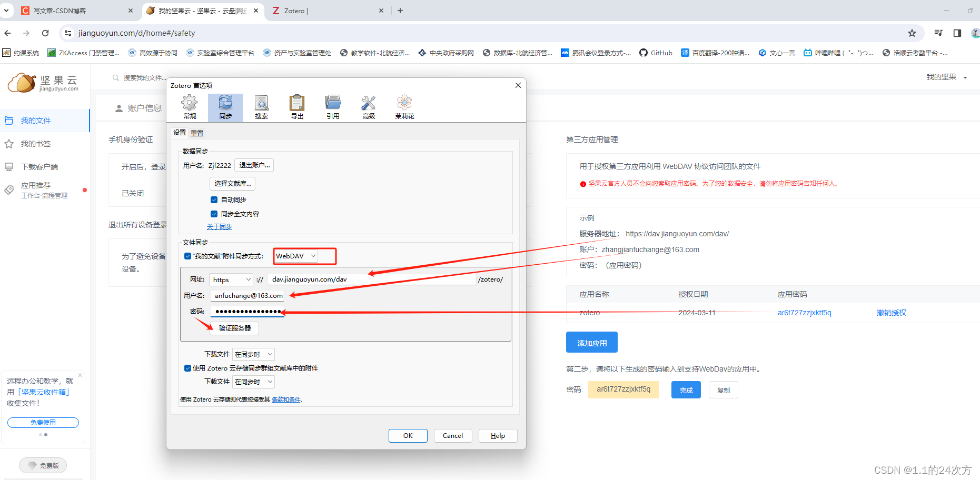The image size is (980, 480).
Task: Click the 验证服务器 button
Action: click(235, 328)
